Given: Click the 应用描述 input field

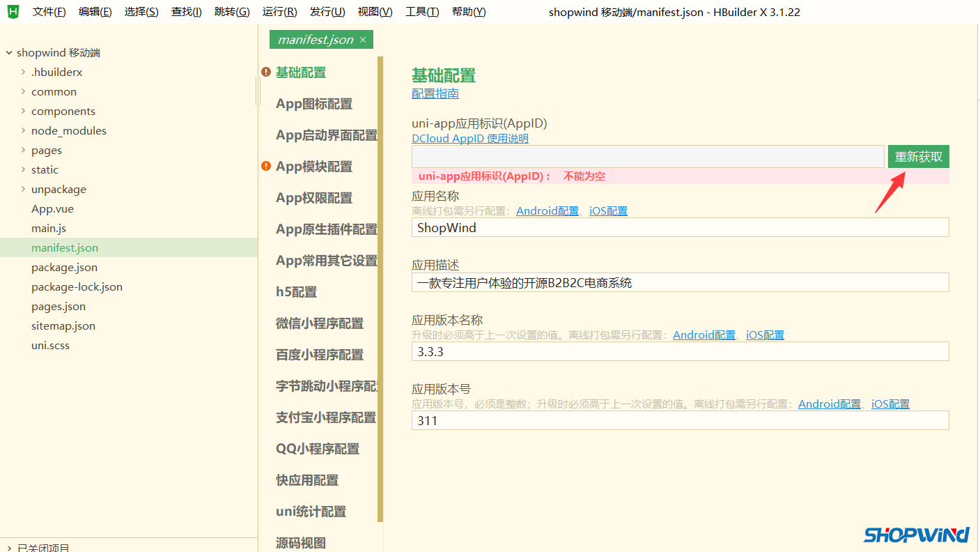Looking at the screenshot, I should [x=680, y=282].
